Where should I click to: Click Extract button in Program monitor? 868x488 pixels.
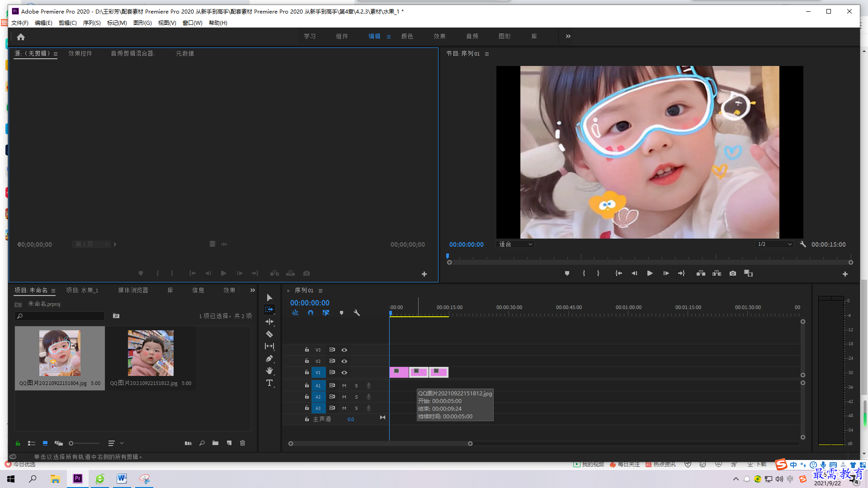coord(717,273)
